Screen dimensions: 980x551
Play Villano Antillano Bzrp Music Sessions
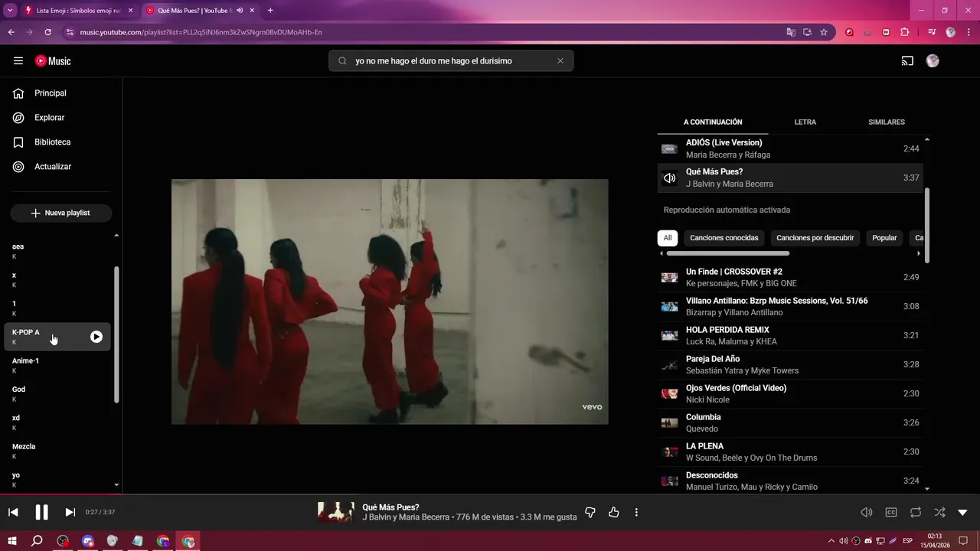790,306
